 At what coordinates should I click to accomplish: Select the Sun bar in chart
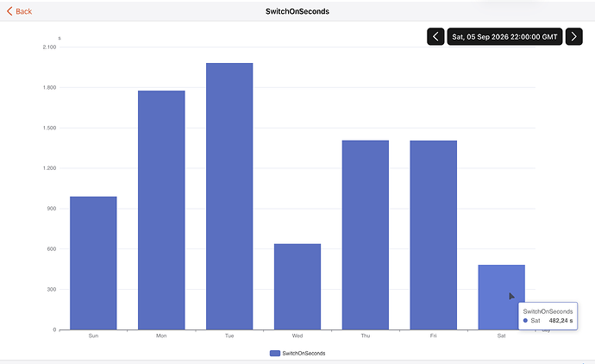[x=93, y=263]
